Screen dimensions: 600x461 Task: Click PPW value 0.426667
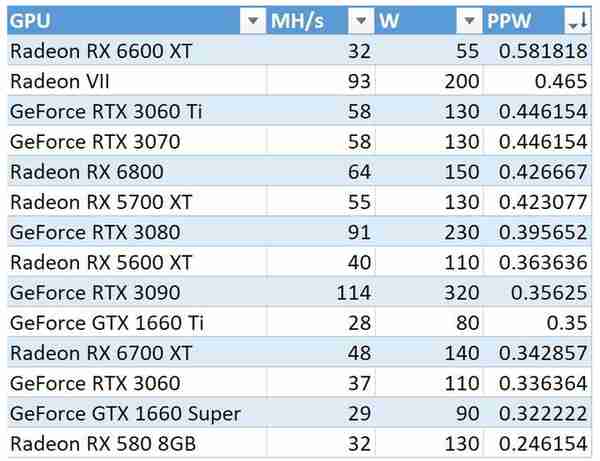click(x=543, y=172)
